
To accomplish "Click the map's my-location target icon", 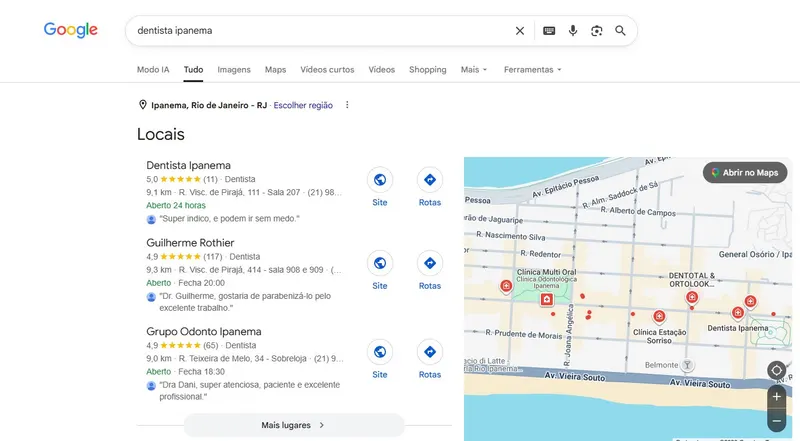I will pyautogui.click(x=776, y=370).
